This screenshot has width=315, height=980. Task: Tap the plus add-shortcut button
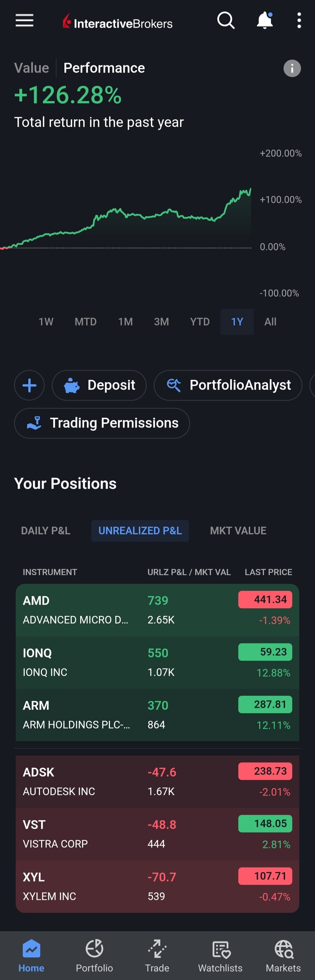29,385
